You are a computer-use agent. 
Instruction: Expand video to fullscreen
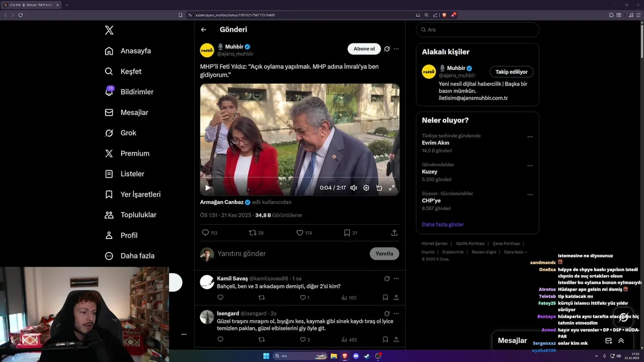[x=391, y=188]
